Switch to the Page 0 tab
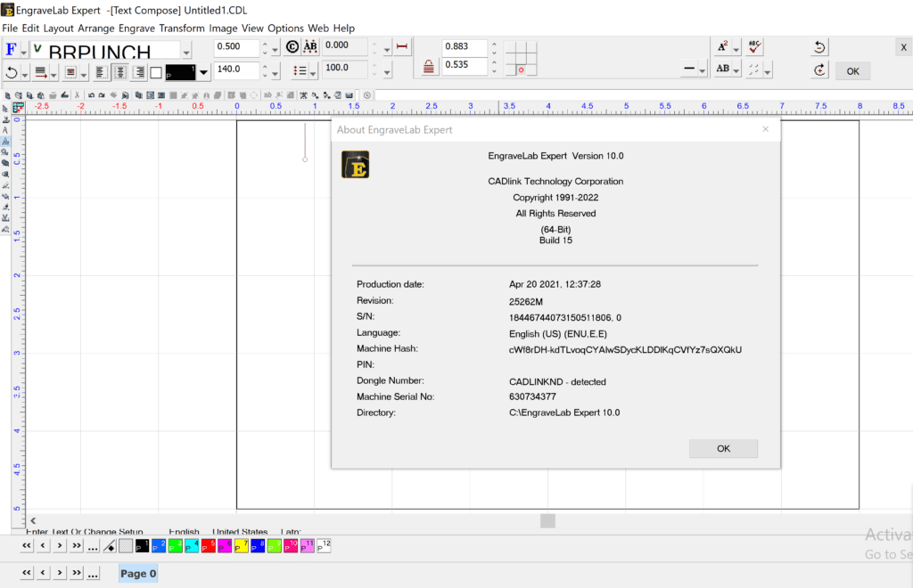 pyautogui.click(x=137, y=573)
